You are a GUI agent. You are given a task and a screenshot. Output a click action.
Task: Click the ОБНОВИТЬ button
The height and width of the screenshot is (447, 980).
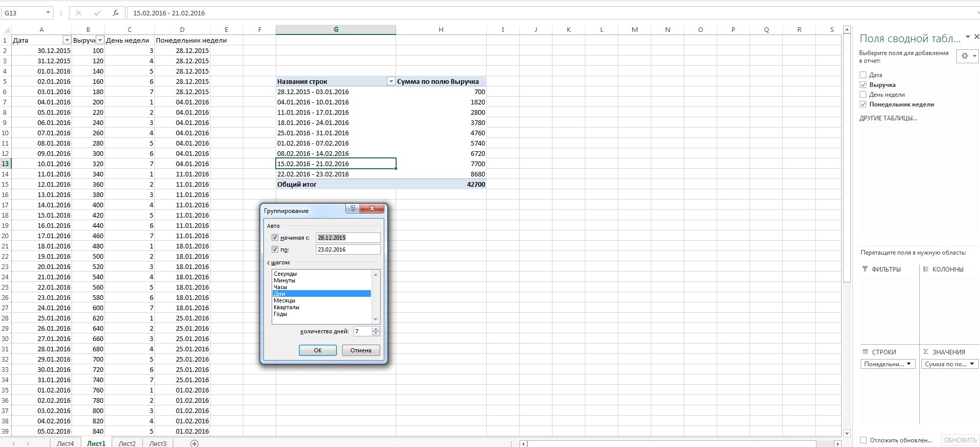click(960, 440)
